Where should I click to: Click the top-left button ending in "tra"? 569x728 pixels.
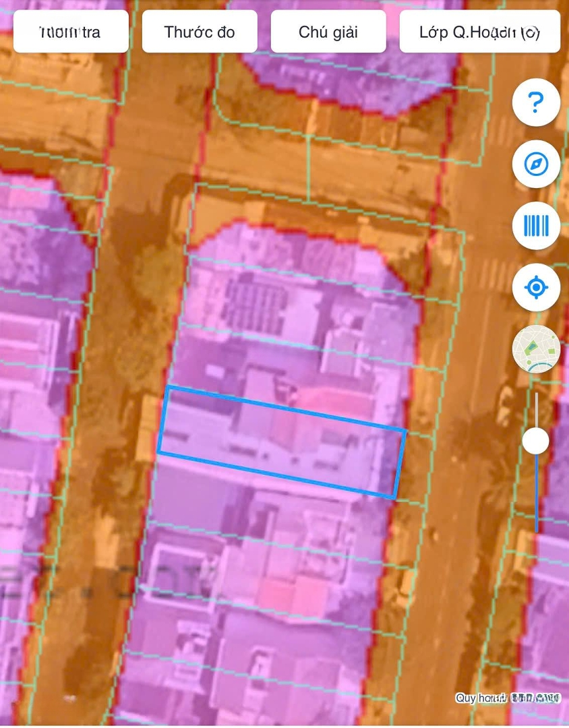[71, 32]
